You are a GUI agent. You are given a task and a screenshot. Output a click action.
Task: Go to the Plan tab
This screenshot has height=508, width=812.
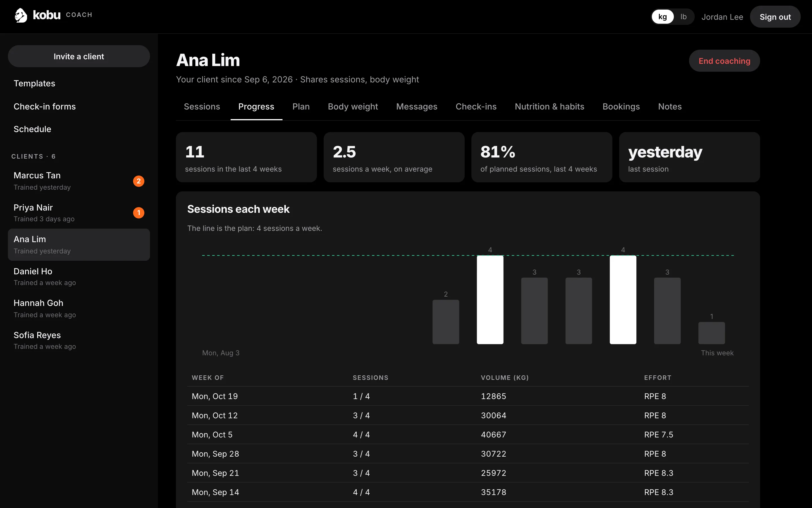pos(301,106)
